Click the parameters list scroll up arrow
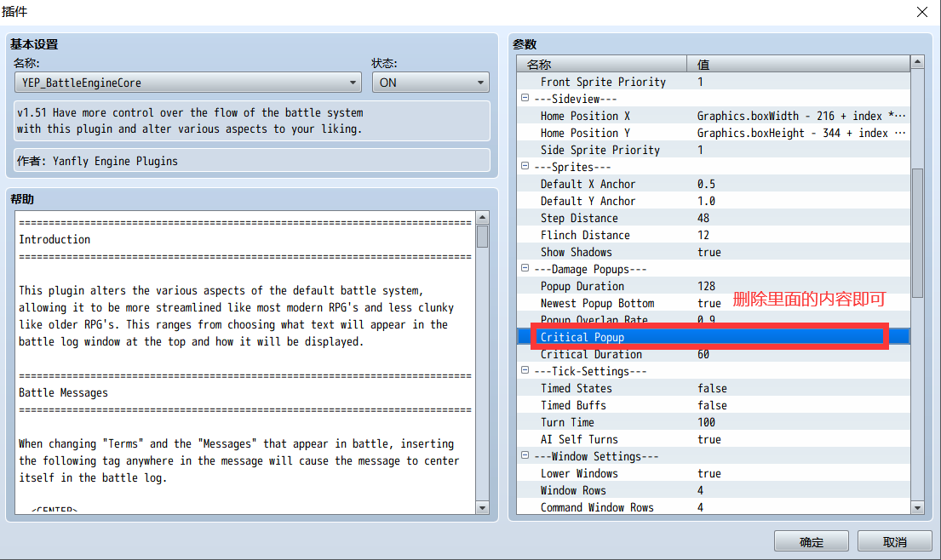 tap(917, 62)
